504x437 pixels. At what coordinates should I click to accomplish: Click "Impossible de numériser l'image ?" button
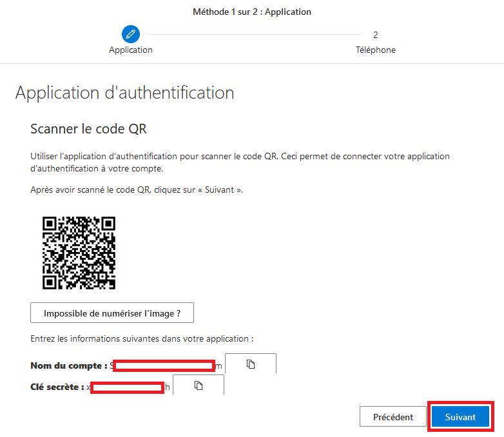pyautogui.click(x=112, y=313)
